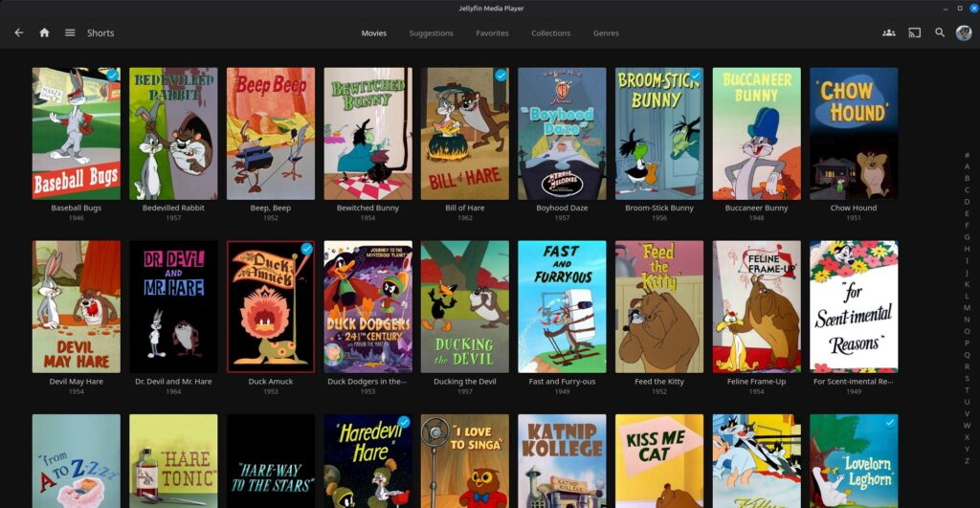Click the Broom-Stick Bunny title link
Screen dimensions: 980x508
pos(659,208)
